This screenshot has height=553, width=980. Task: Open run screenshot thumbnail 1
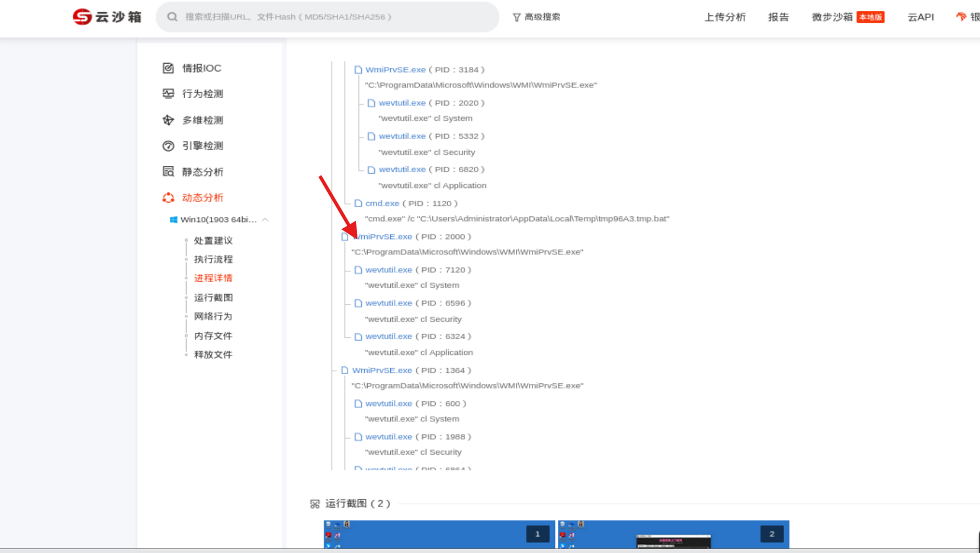439,534
